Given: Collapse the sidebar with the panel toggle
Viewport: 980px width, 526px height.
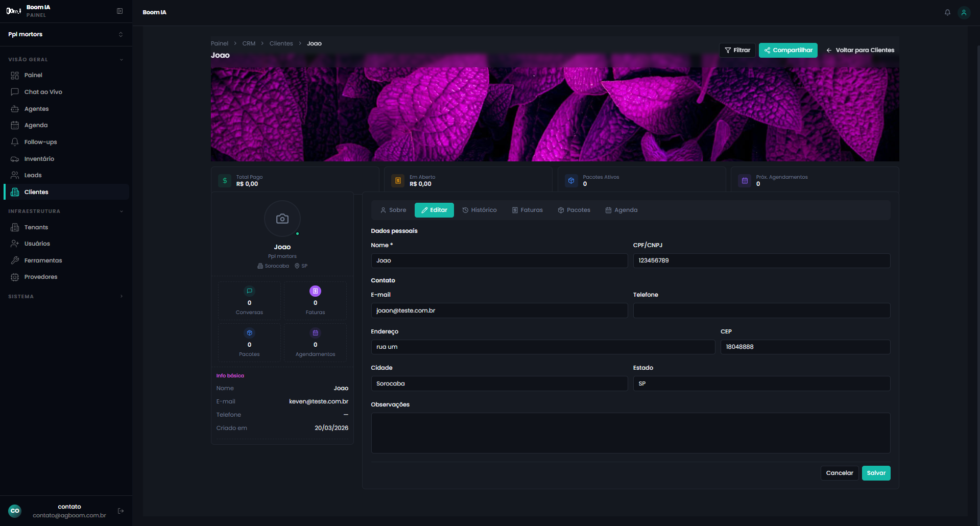Looking at the screenshot, I should coord(119,11).
